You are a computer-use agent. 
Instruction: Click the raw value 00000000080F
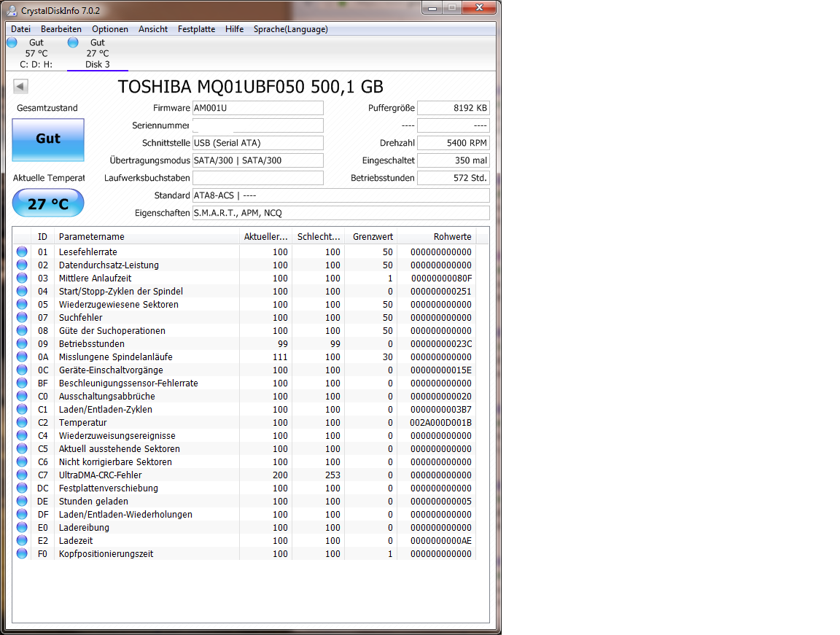pos(441,278)
